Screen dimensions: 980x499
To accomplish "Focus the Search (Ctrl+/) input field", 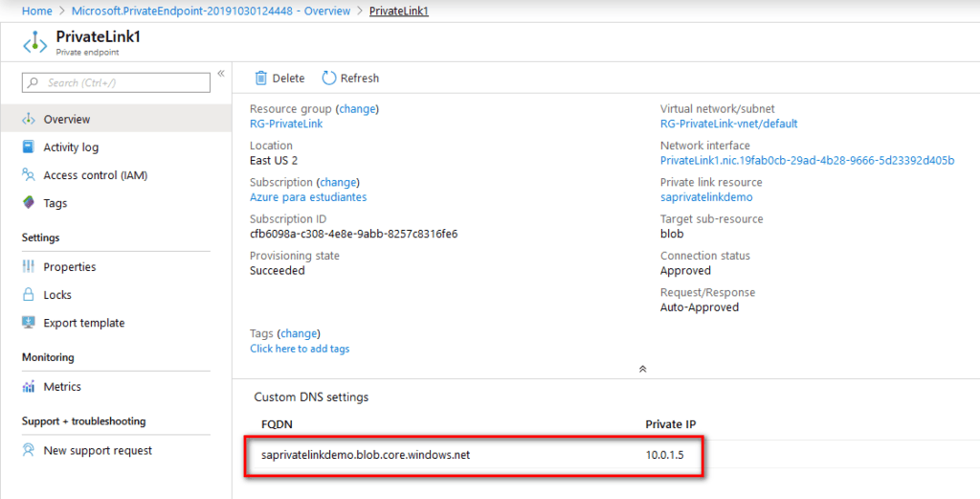I will point(116,82).
